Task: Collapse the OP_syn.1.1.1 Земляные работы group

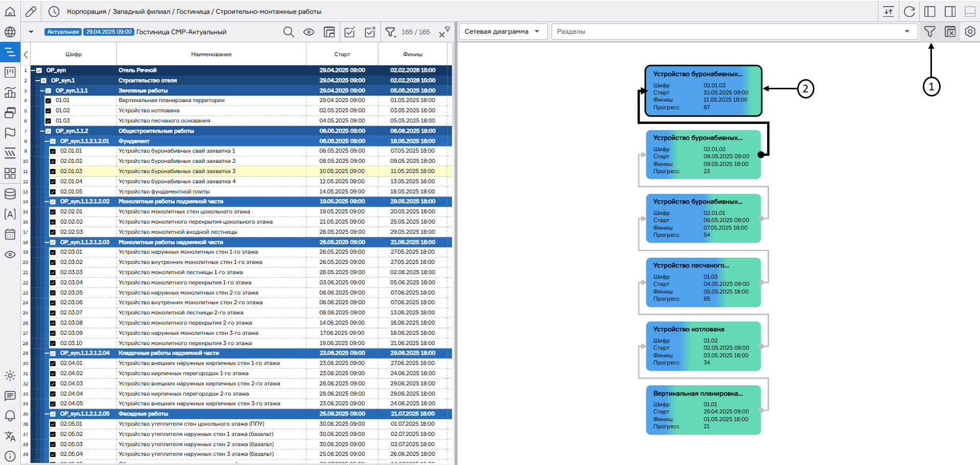Action: point(42,90)
